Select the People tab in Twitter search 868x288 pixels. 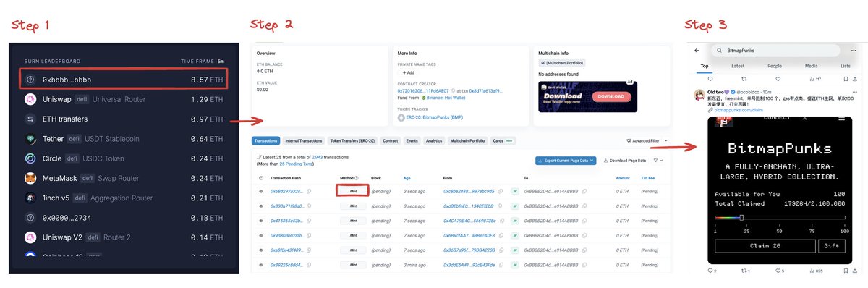pos(775,66)
